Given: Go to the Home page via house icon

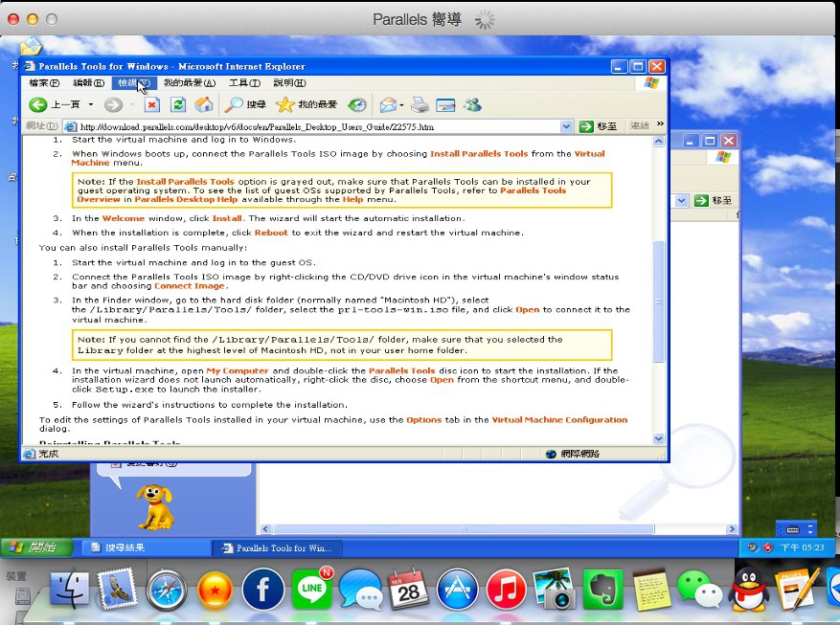Looking at the screenshot, I should pyautogui.click(x=204, y=105).
